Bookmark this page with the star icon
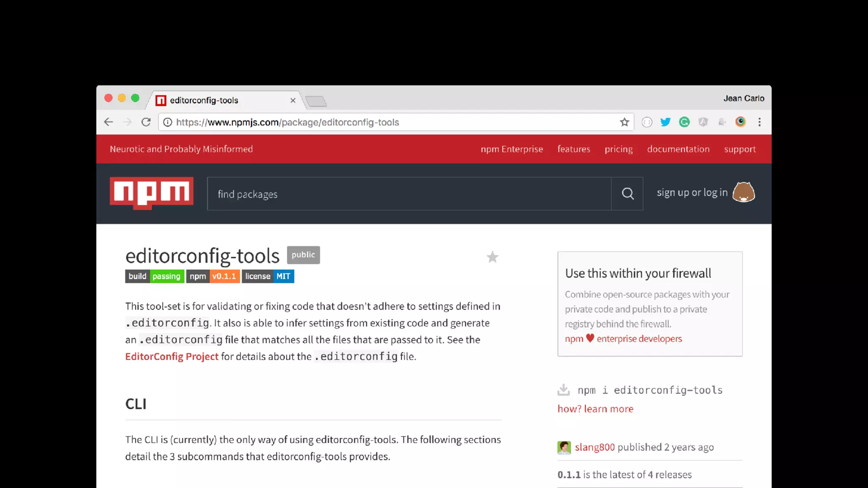Viewport: 868px width, 488px height. (x=624, y=122)
